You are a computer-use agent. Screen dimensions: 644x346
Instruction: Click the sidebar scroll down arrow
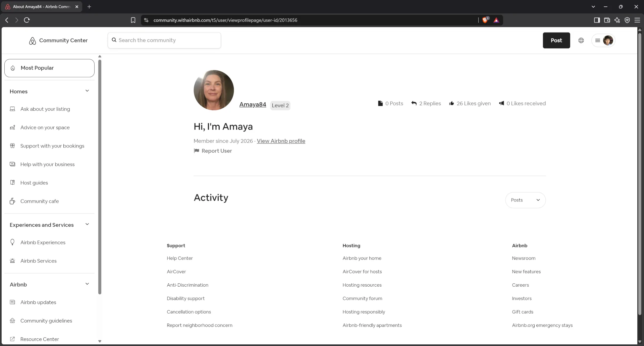click(x=100, y=341)
